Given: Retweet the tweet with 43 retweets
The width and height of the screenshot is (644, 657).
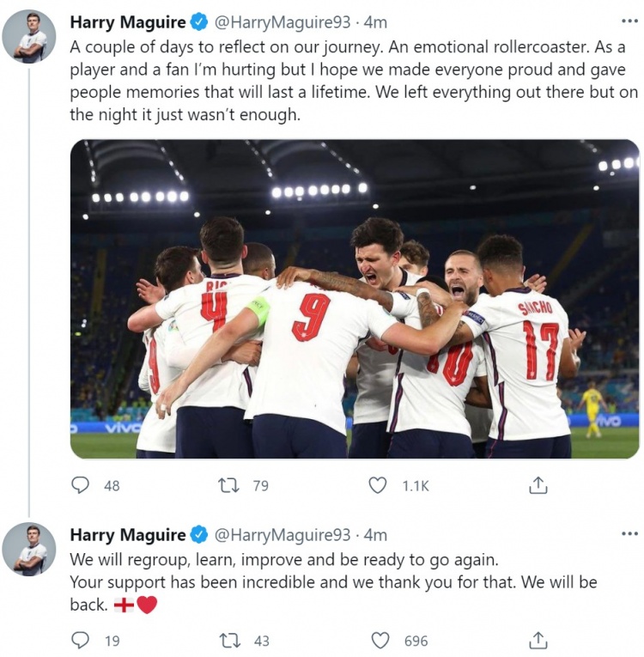Looking at the screenshot, I should (x=228, y=640).
